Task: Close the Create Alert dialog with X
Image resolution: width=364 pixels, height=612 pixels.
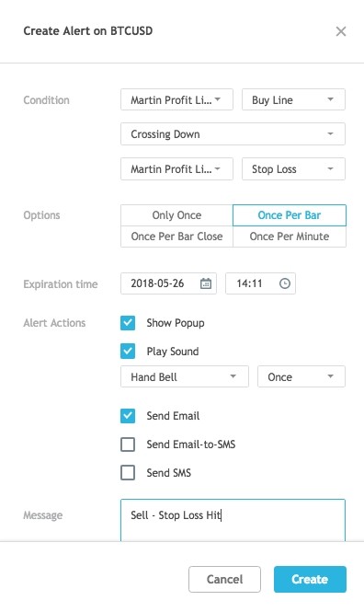Action: pyautogui.click(x=341, y=31)
